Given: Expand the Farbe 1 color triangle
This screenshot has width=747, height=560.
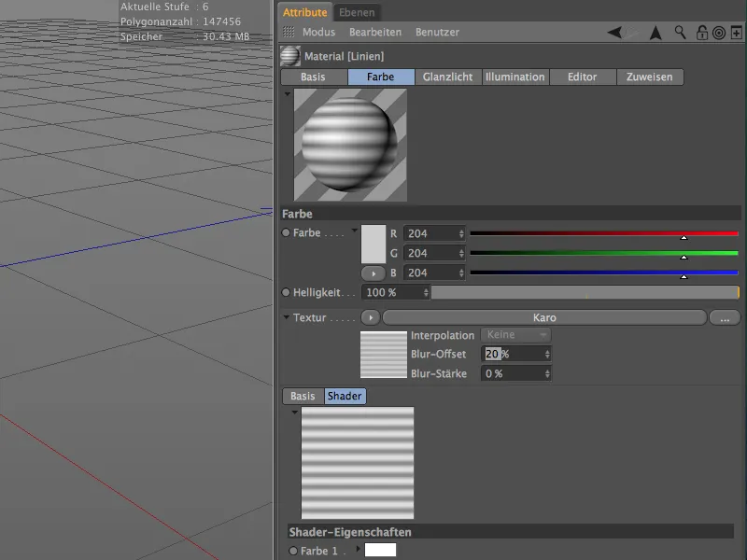Looking at the screenshot, I should point(358,549).
